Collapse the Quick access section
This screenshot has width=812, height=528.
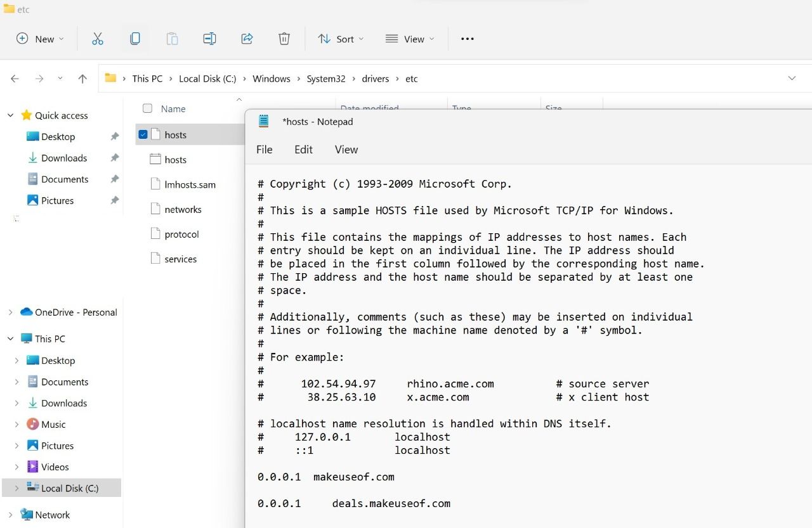click(x=10, y=115)
